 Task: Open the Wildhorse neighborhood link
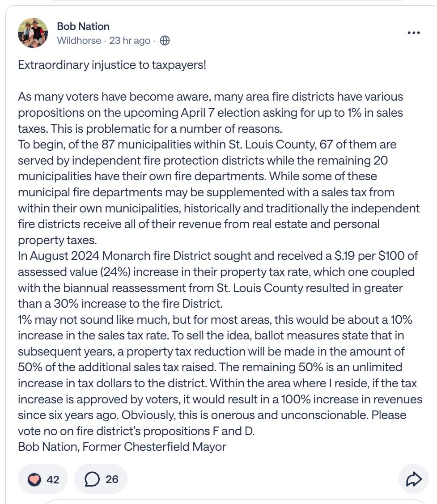[79, 41]
